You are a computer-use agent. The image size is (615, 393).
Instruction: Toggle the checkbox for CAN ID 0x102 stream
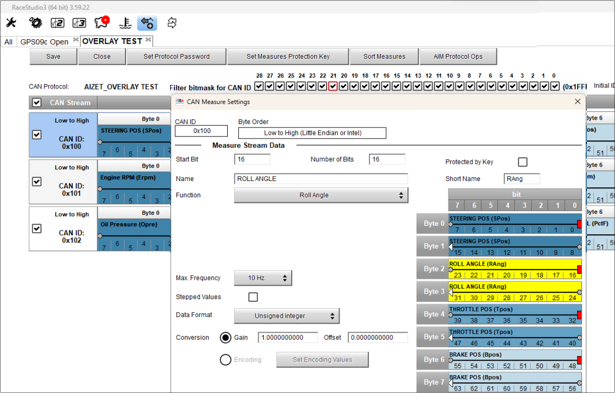pyautogui.click(x=36, y=228)
